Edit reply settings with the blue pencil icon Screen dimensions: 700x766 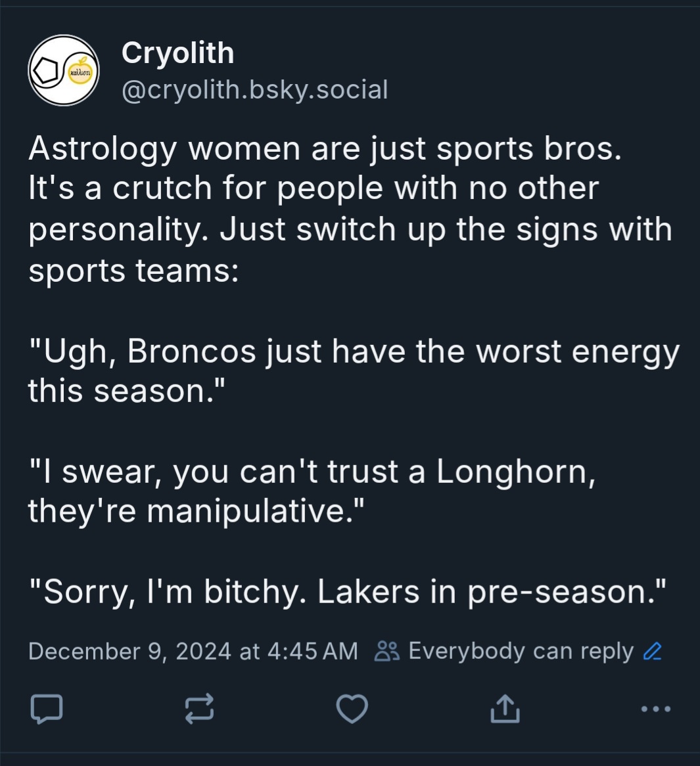(x=653, y=651)
